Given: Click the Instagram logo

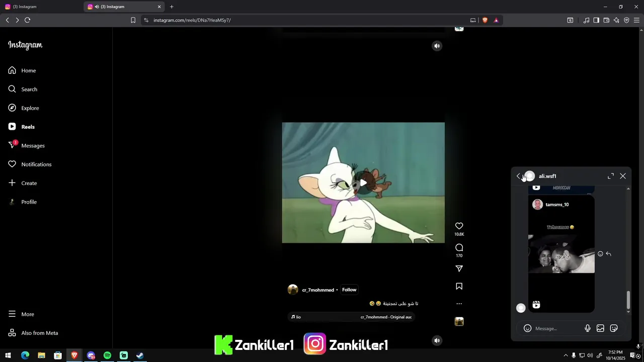Looking at the screenshot, I should click(25, 45).
